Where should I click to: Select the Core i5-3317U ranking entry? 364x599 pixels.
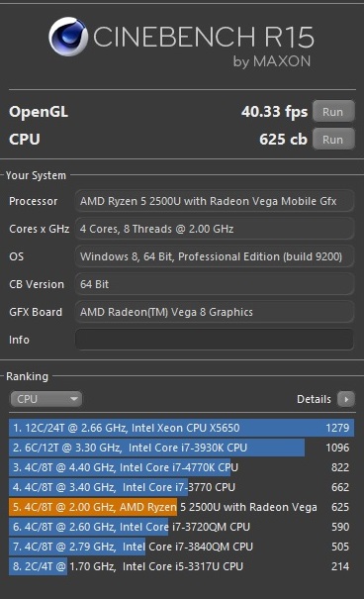pyautogui.click(x=182, y=566)
